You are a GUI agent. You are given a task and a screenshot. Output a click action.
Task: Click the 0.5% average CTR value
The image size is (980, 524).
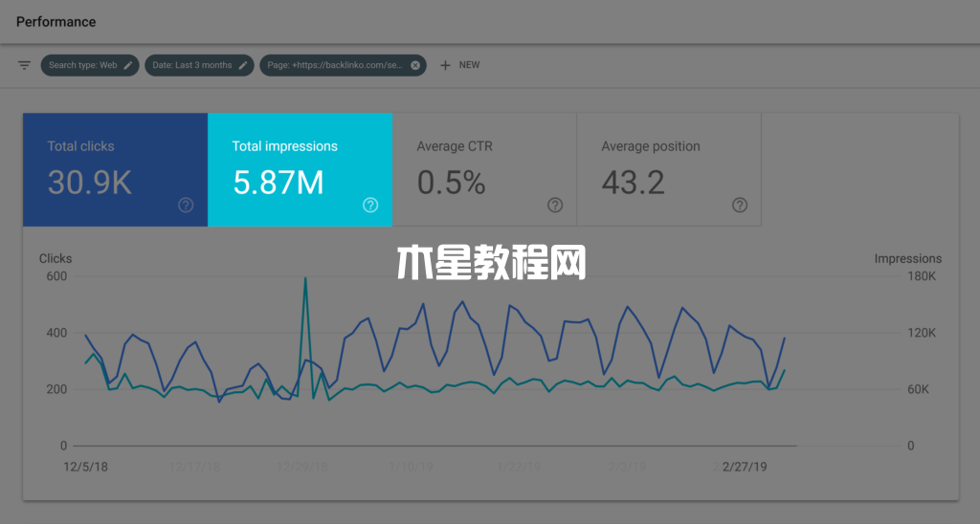[x=452, y=183]
